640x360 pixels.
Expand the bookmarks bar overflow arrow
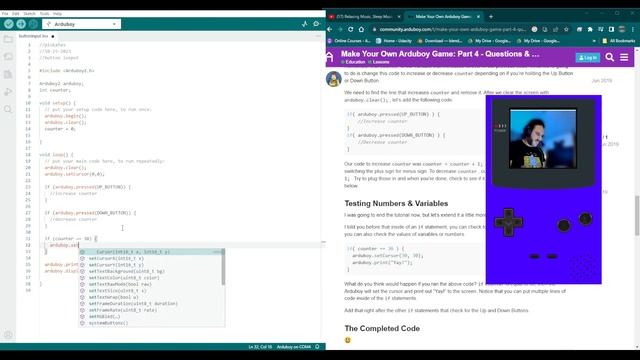(594, 41)
